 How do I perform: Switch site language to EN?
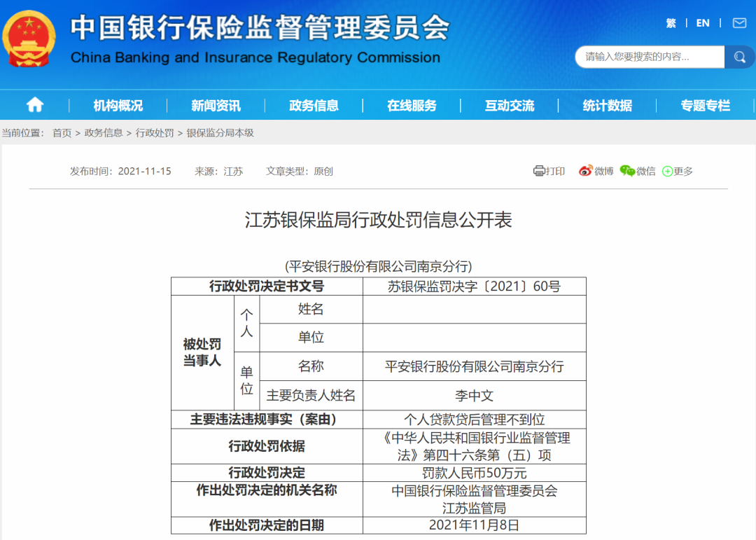click(x=702, y=22)
